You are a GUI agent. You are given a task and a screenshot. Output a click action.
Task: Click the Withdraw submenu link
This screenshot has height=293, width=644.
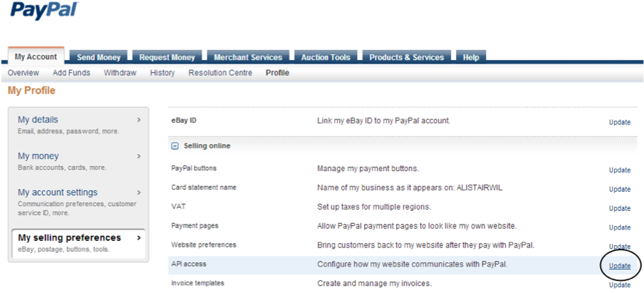(120, 73)
